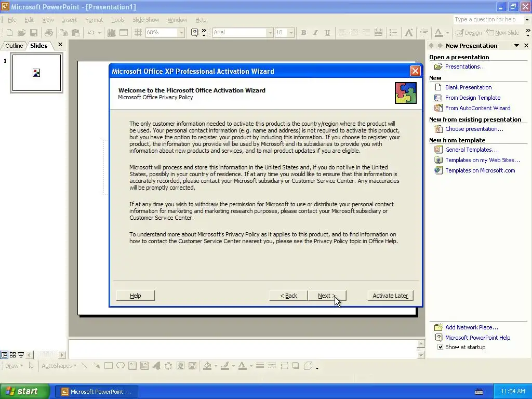
Task: Open the Font Color dropdown arrow
Action: pos(447,33)
